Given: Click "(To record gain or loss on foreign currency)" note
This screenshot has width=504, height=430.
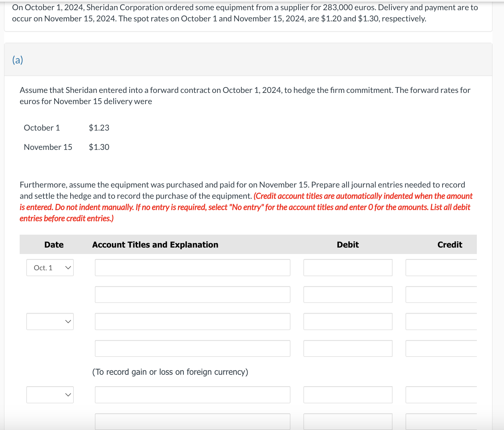Looking at the screenshot, I should (x=170, y=372).
